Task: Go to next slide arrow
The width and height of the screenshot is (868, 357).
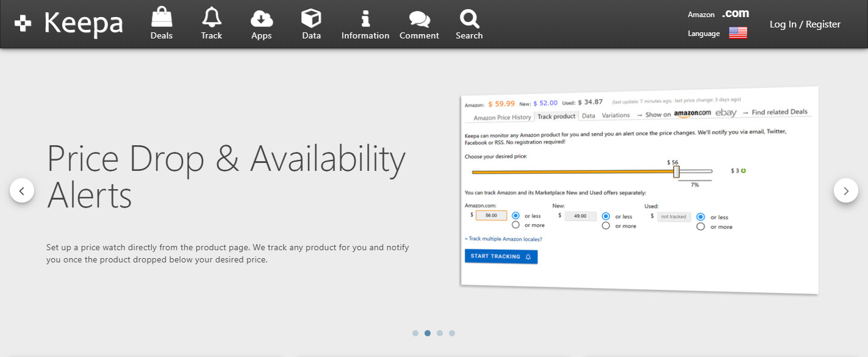Action: [x=845, y=191]
